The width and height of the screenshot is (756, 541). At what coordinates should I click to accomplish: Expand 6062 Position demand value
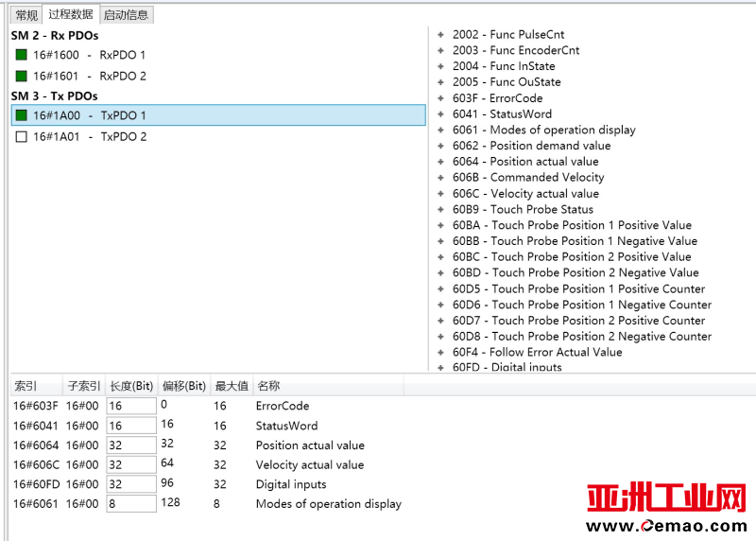[440, 146]
